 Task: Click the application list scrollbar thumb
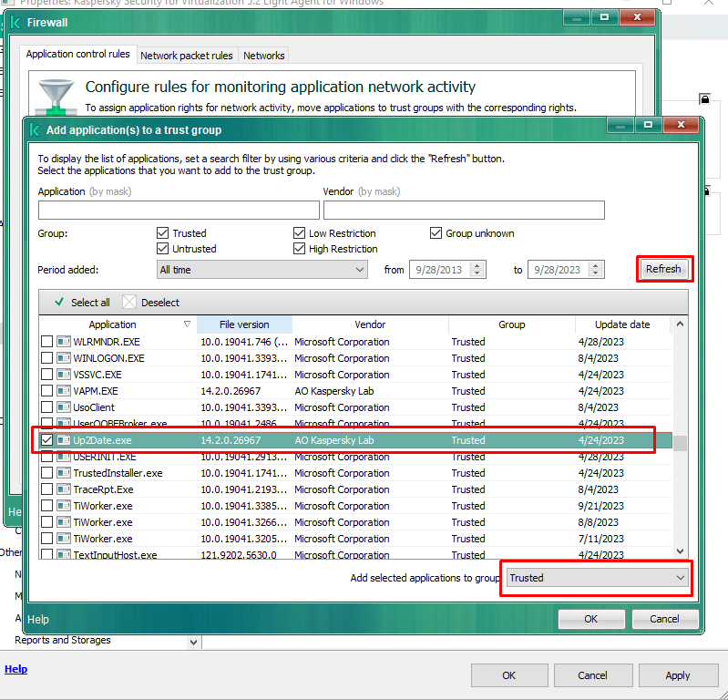coord(681,443)
